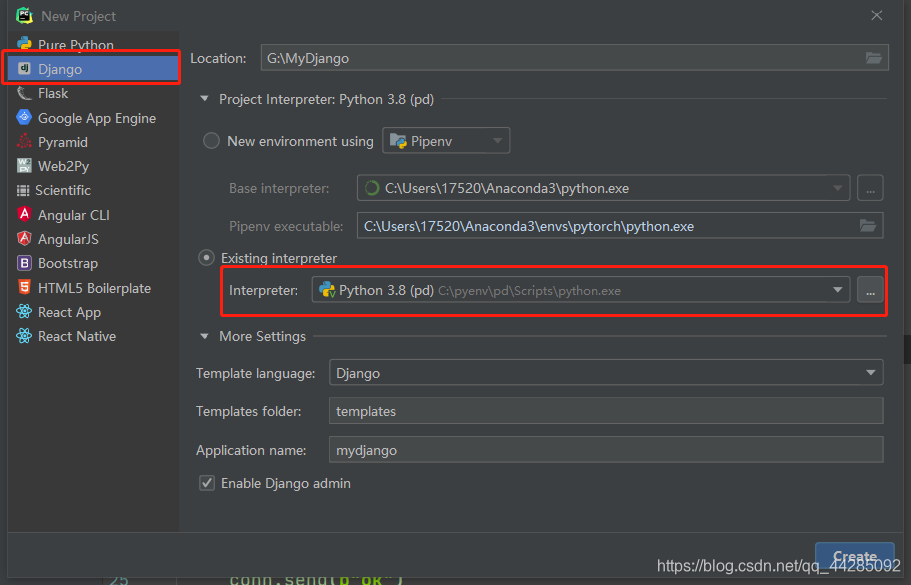Edit the Application name field
This screenshot has height=585, width=911.
point(606,450)
